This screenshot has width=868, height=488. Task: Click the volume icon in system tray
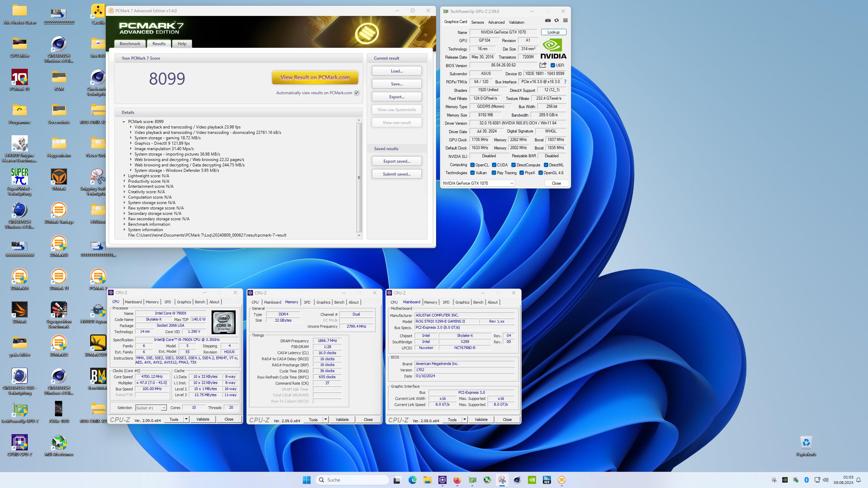coord(826,480)
